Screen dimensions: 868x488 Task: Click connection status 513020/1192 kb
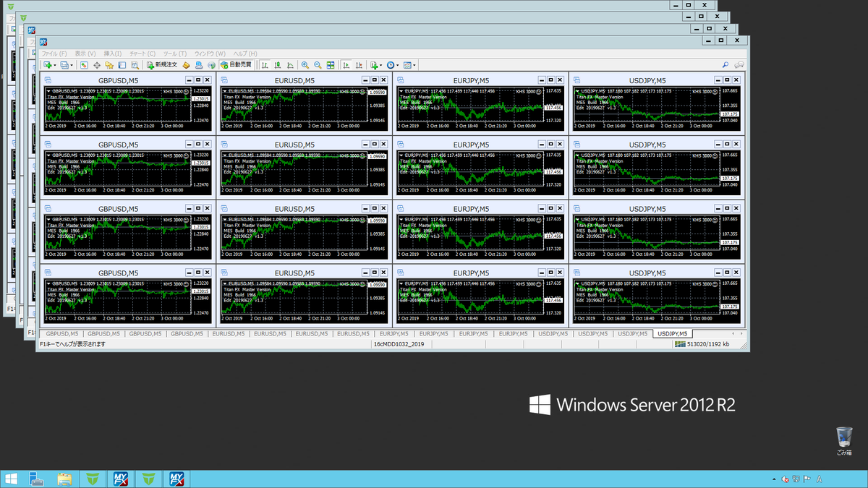click(702, 344)
